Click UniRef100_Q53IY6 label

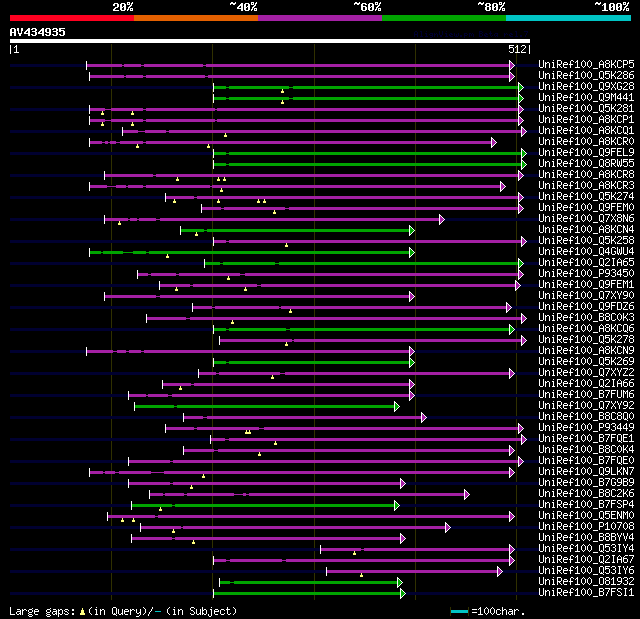tap(586, 571)
